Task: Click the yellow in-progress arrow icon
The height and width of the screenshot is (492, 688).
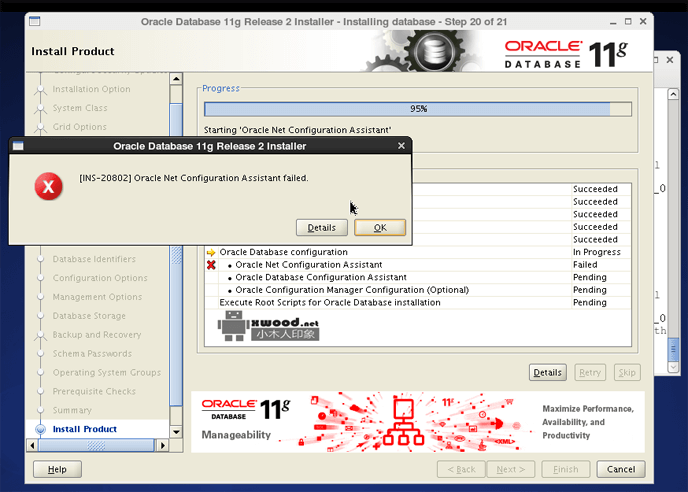Action: pos(211,252)
